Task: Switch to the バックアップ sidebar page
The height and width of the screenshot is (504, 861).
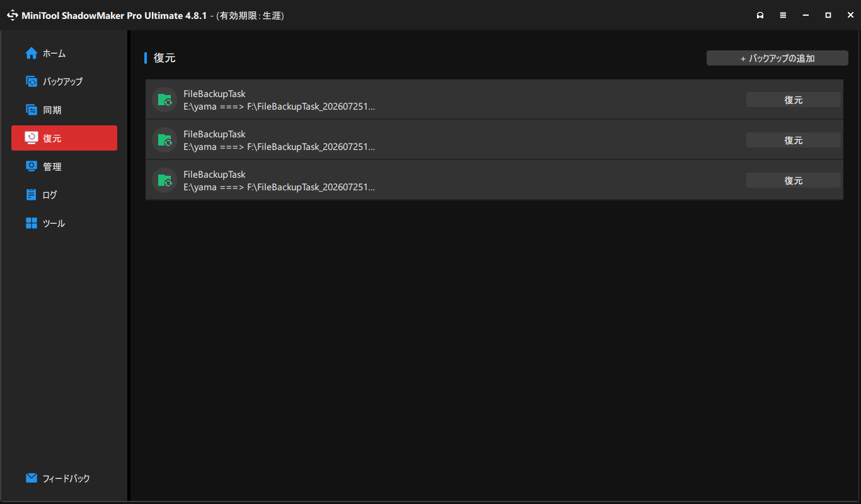Action: [x=64, y=81]
